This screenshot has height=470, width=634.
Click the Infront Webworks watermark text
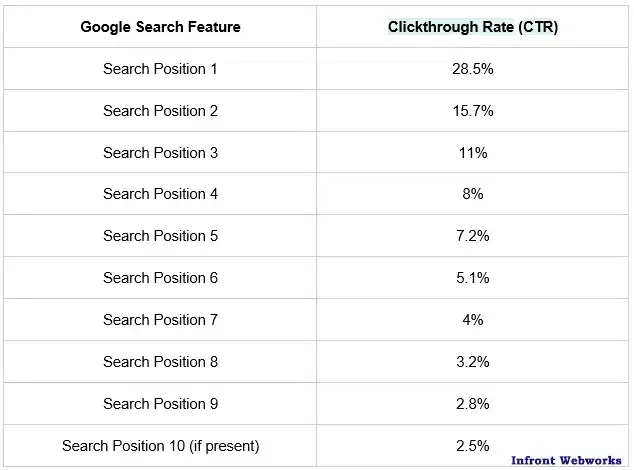pyautogui.click(x=568, y=460)
